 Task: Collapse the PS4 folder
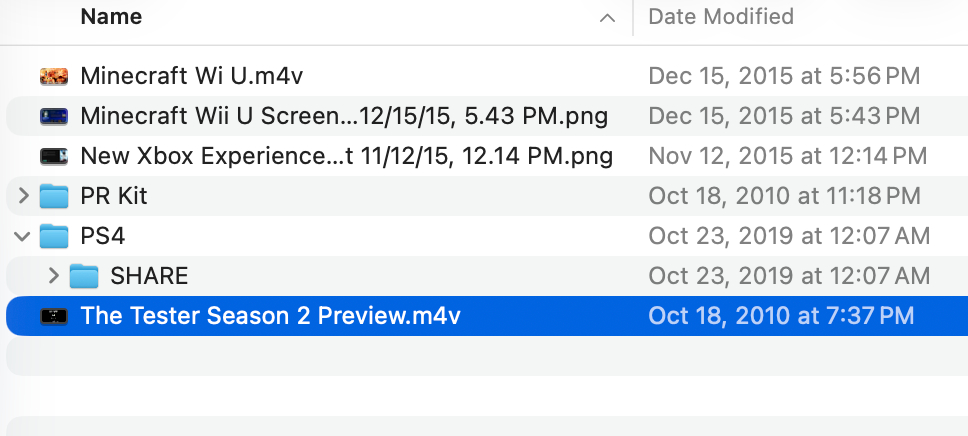pos(24,236)
